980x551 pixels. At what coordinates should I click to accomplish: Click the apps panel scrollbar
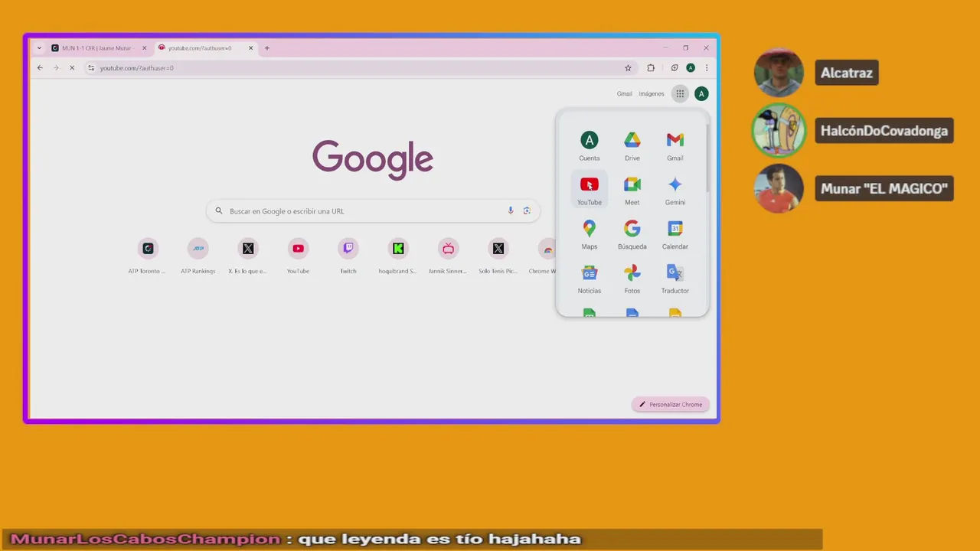tap(707, 157)
